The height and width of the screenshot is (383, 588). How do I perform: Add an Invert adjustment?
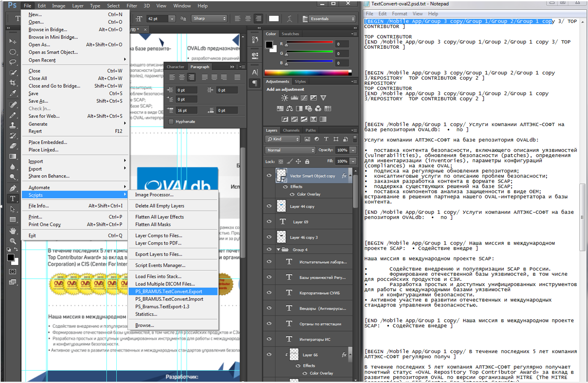click(x=285, y=119)
